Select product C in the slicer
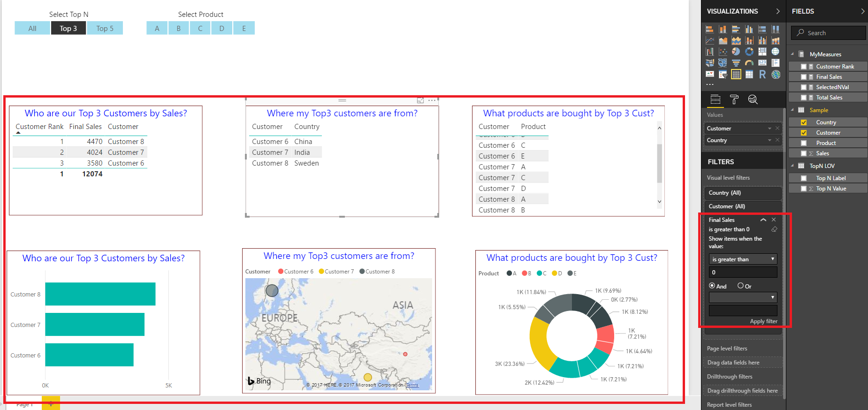Screen dimensions: 868x410 click(x=200, y=28)
